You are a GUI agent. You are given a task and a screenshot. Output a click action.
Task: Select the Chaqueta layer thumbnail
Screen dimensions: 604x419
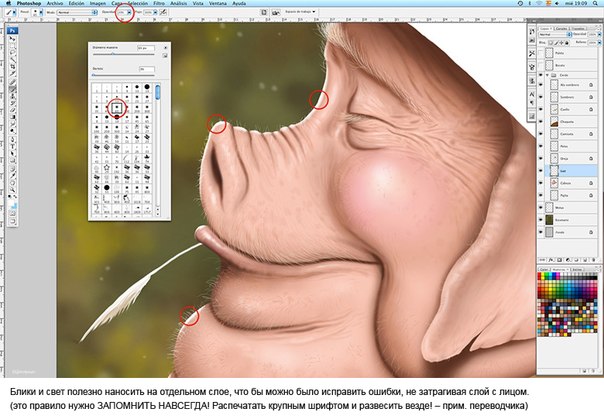[x=554, y=122]
